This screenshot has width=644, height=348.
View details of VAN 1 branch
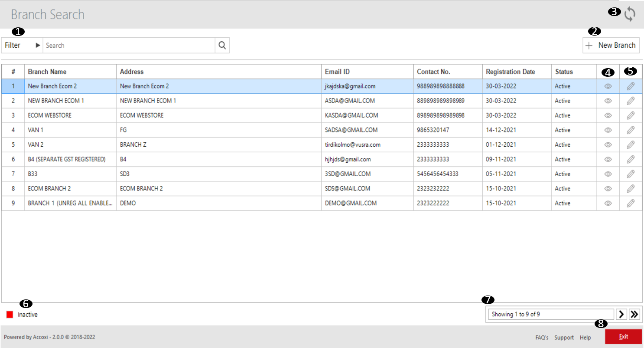point(608,130)
